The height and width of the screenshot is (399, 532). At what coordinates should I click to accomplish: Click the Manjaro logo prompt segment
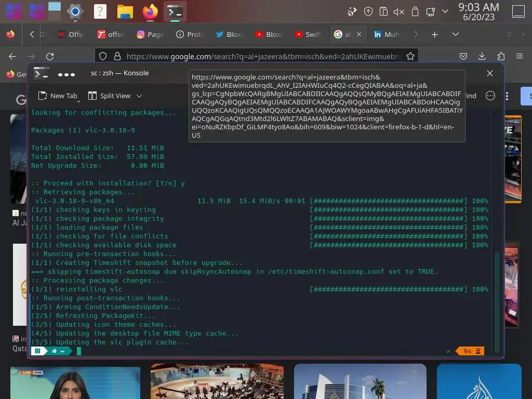(x=37, y=351)
